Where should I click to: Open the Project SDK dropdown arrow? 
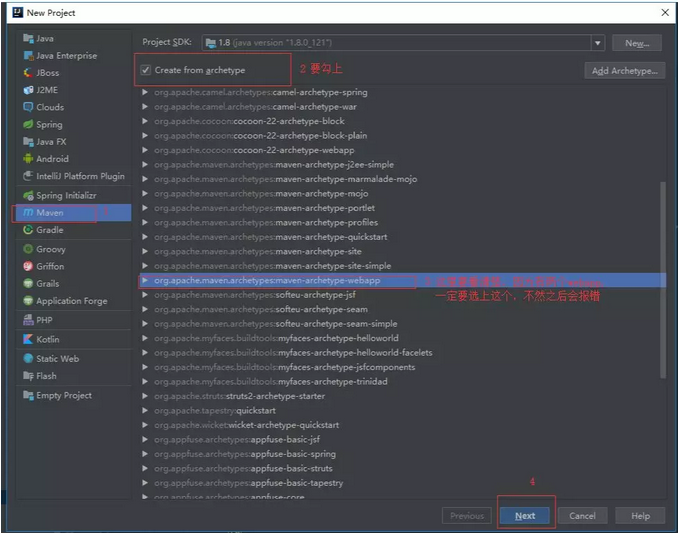(x=598, y=43)
